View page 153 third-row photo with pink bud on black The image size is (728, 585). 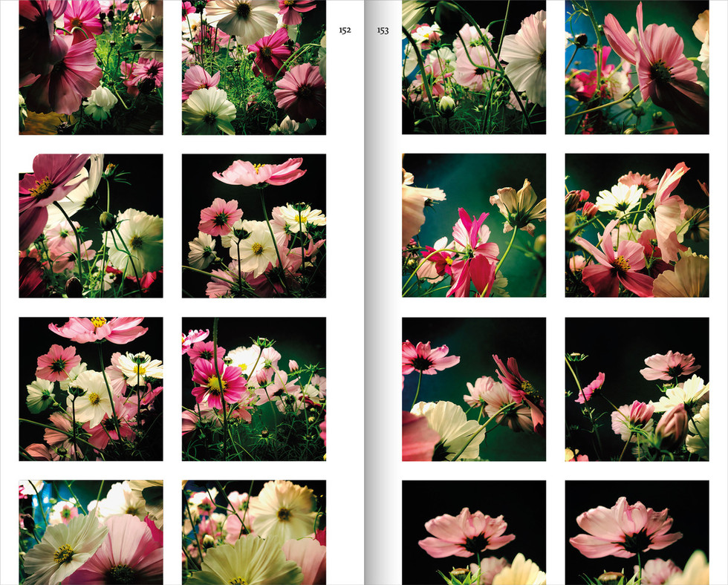(637, 389)
